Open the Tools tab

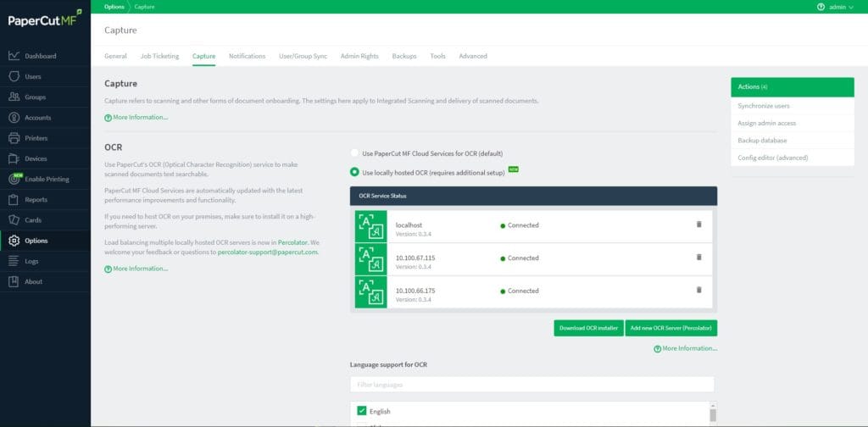pyautogui.click(x=438, y=56)
